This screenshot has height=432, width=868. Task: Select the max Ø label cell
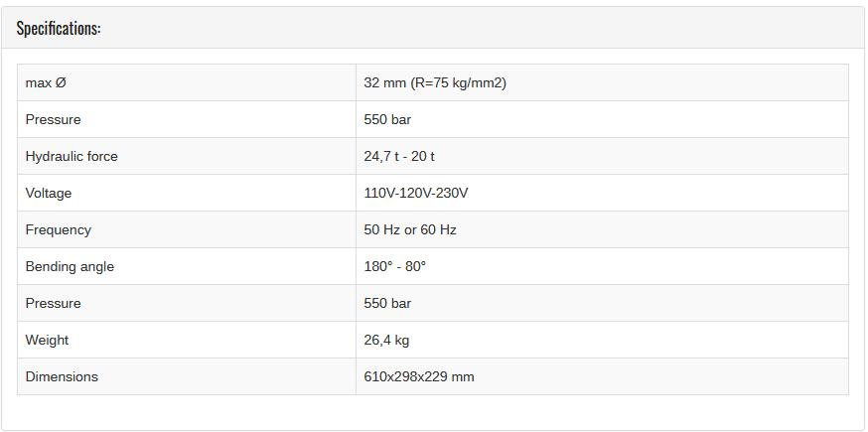click(x=187, y=83)
